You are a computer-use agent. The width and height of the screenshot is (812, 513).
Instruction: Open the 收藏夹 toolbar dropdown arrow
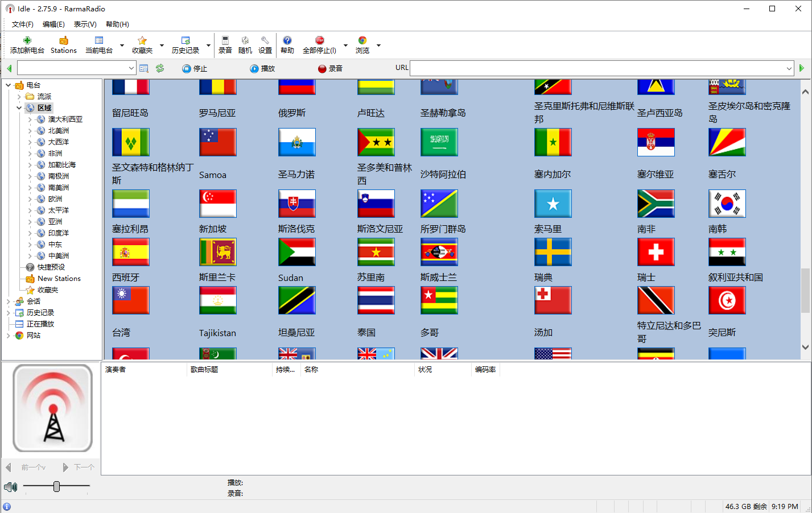pos(162,45)
